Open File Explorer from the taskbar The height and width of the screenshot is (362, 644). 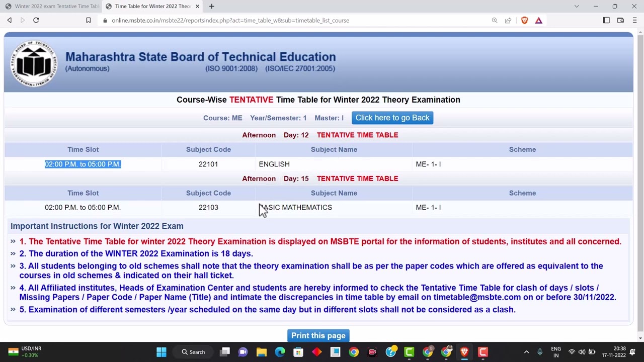point(262,352)
